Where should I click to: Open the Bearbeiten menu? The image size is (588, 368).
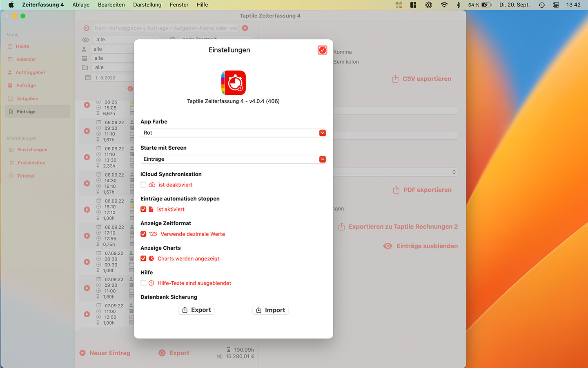click(111, 5)
